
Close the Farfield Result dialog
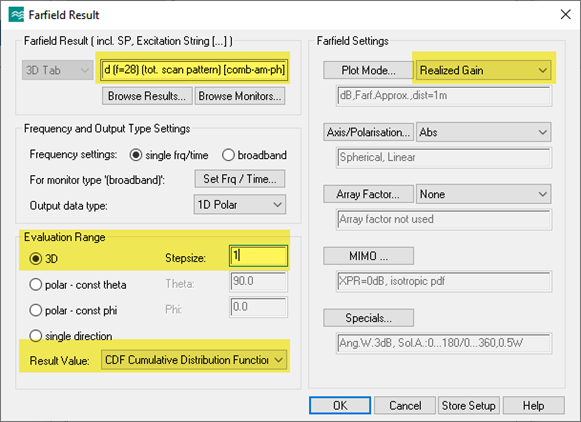pos(565,15)
